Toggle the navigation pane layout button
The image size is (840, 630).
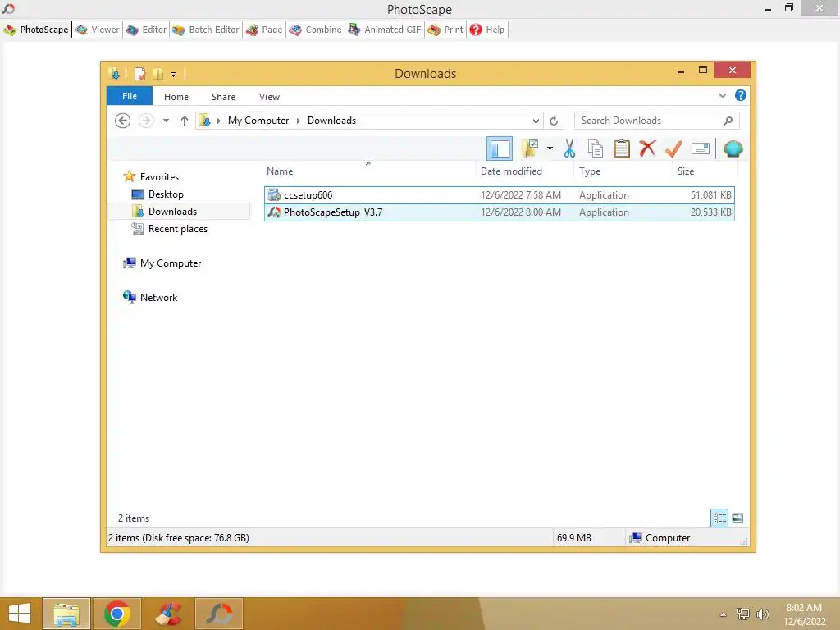500,149
